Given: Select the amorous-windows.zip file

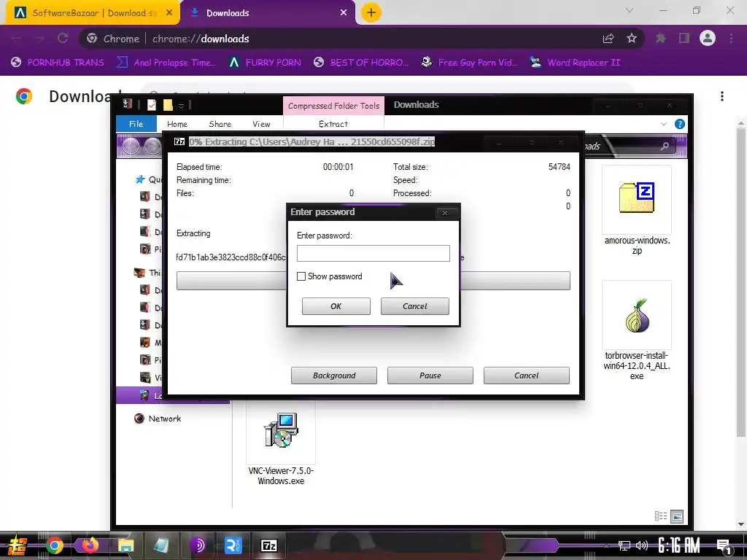Looking at the screenshot, I should [x=637, y=211].
